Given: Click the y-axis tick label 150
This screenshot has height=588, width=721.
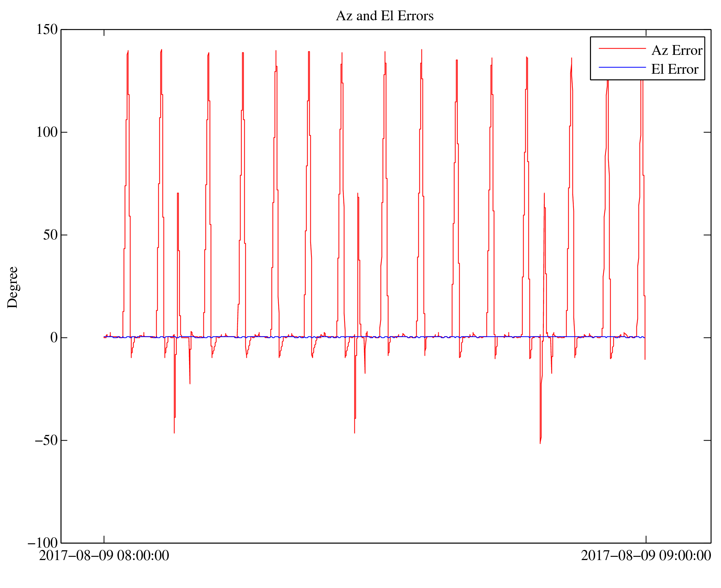Looking at the screenshot, I should tap(47, 30).
